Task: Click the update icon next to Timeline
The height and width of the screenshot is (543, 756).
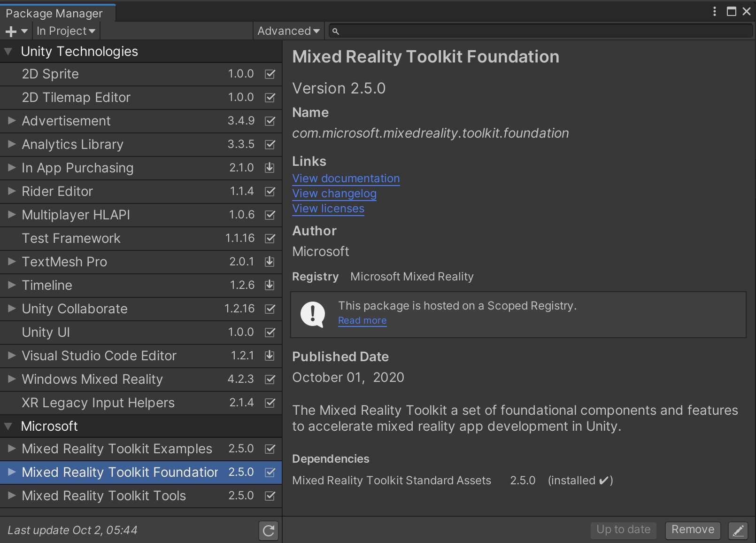Action: [x=270, y=285]
